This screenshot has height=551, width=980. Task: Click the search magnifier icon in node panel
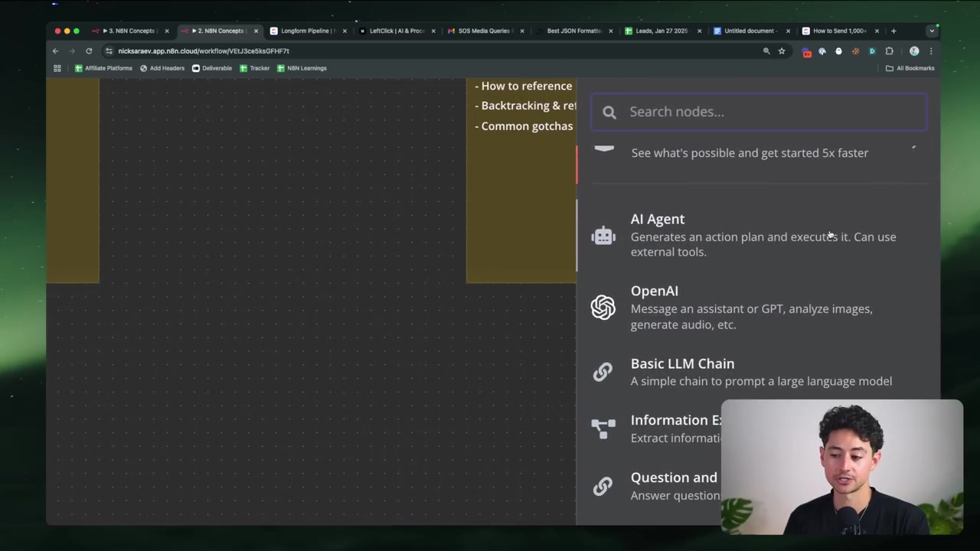pyautogui.click(x=609, y=112)
